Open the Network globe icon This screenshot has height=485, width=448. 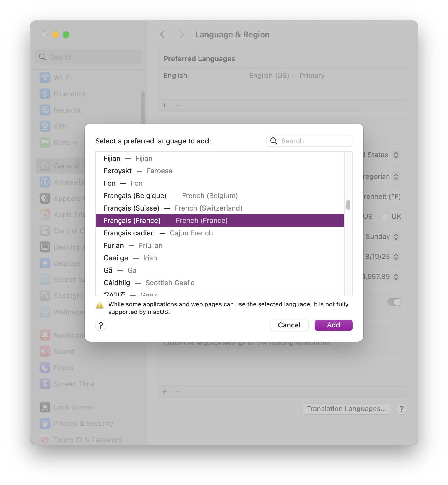click(45, 110)
